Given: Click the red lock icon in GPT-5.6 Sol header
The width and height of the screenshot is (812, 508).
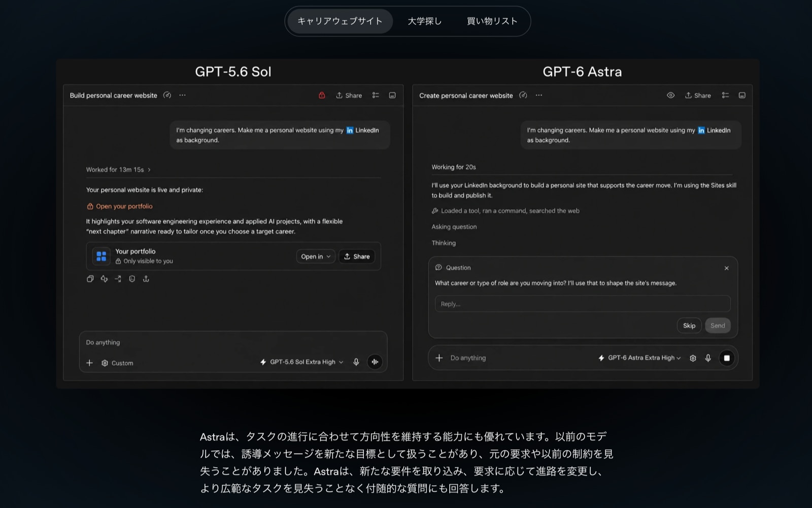Looking at the screenshot, I should (x=322, y=95).
